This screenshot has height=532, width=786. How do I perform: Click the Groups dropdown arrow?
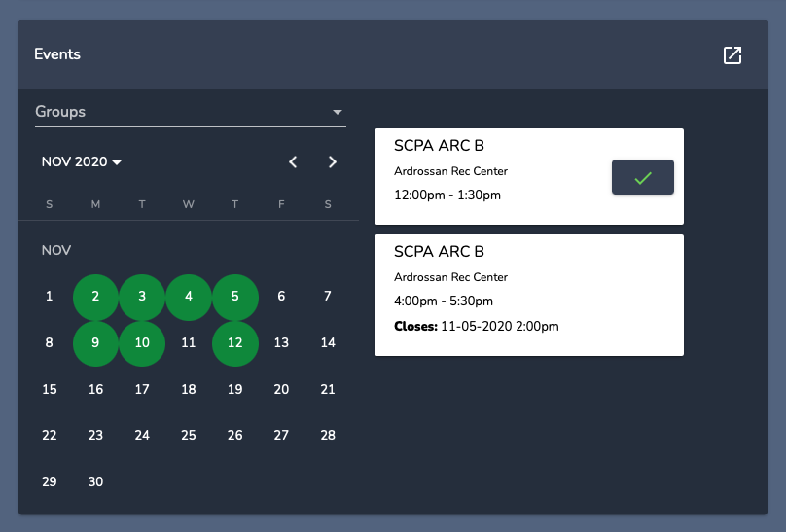tap(338, 112)
